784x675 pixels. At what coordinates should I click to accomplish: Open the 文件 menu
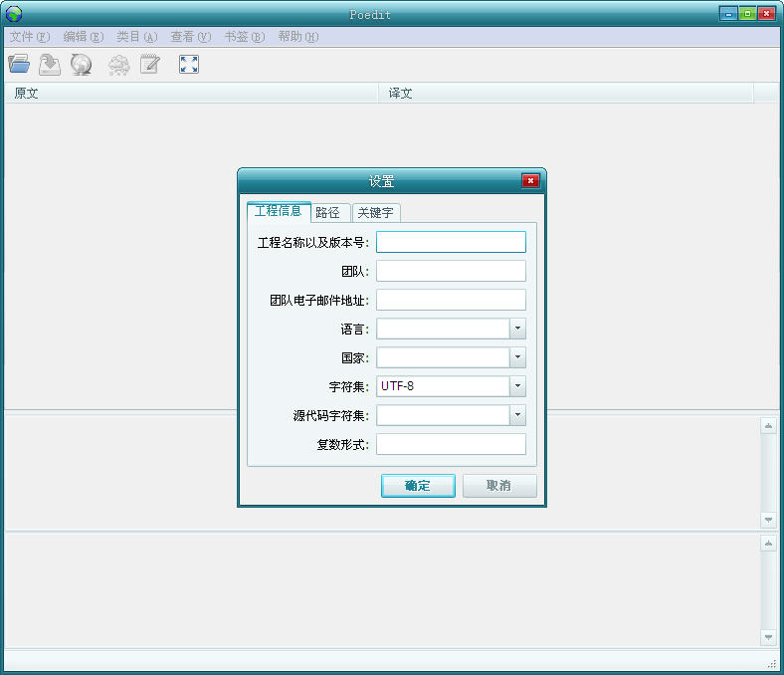[x=30, y=37]
